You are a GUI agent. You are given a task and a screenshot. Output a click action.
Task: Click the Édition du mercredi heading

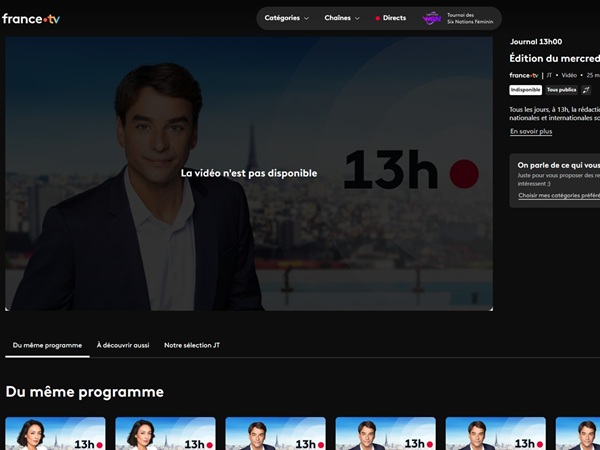554,58
